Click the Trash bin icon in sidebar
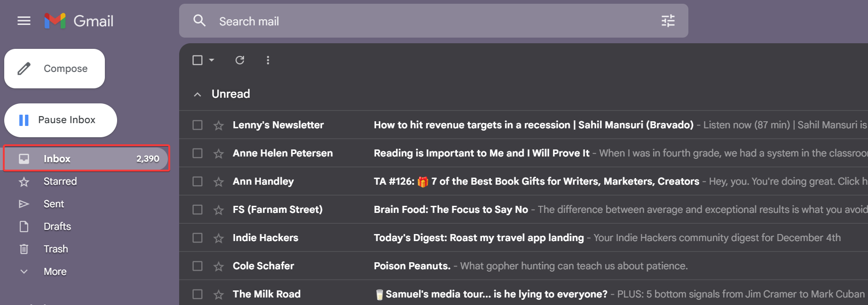Screen dimensions: 868x305 pyautogui.click(x=24, y=249)
